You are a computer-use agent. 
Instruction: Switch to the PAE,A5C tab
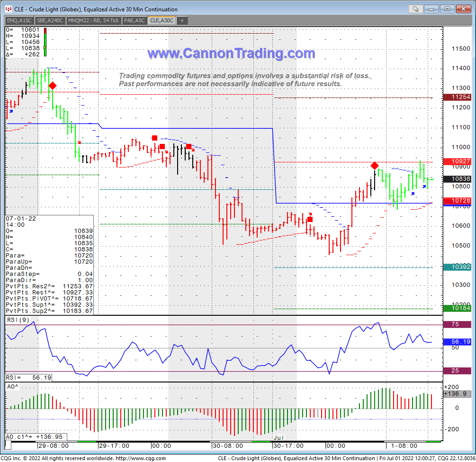(135, 20)
